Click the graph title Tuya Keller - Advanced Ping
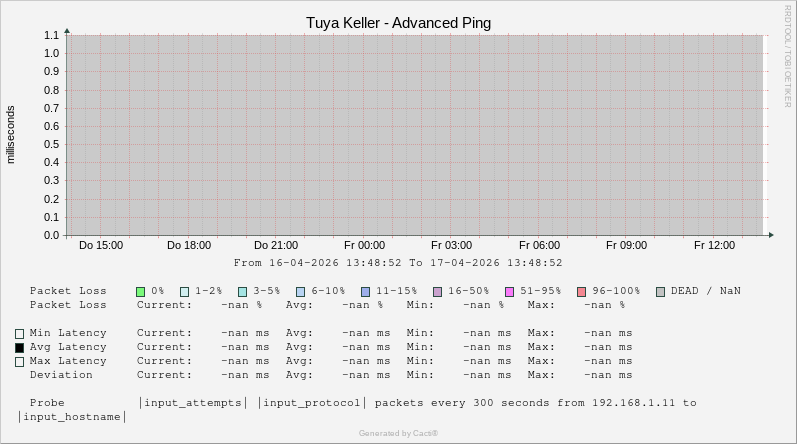The width and height of the screenshot is (797, 444). (398, 23)
